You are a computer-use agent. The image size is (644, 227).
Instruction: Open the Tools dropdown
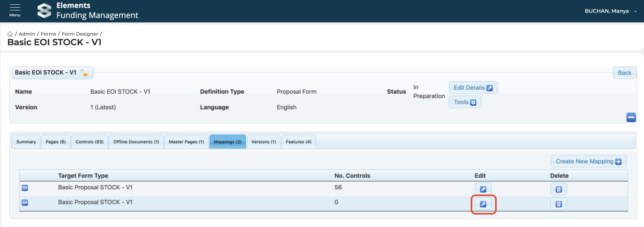pos(465,102)
